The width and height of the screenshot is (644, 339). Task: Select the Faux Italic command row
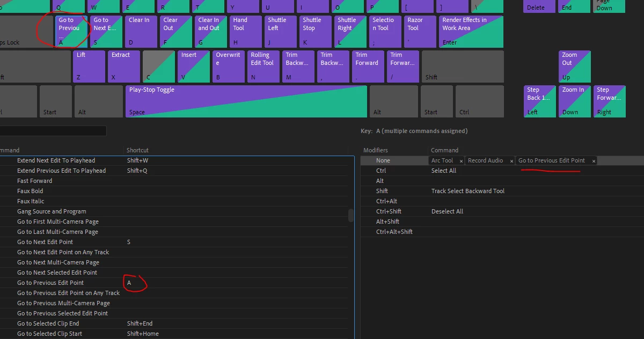(x=173, y=201)
